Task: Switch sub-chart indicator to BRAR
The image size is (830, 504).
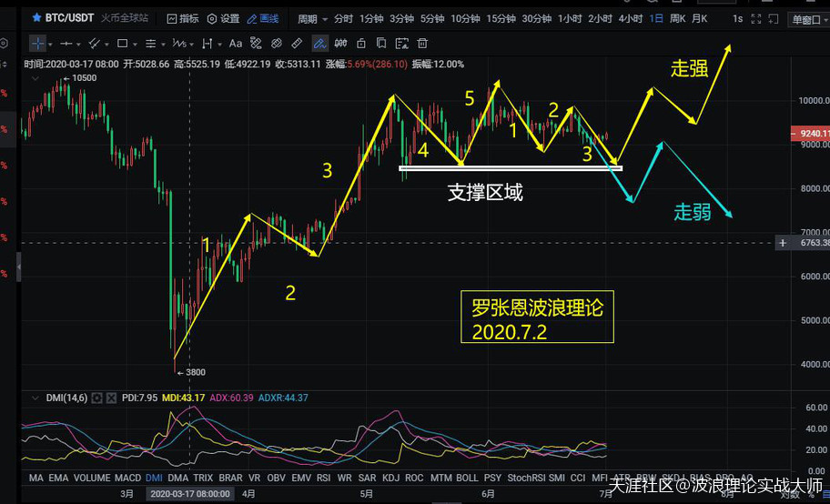Action: (x=230, y=478)
